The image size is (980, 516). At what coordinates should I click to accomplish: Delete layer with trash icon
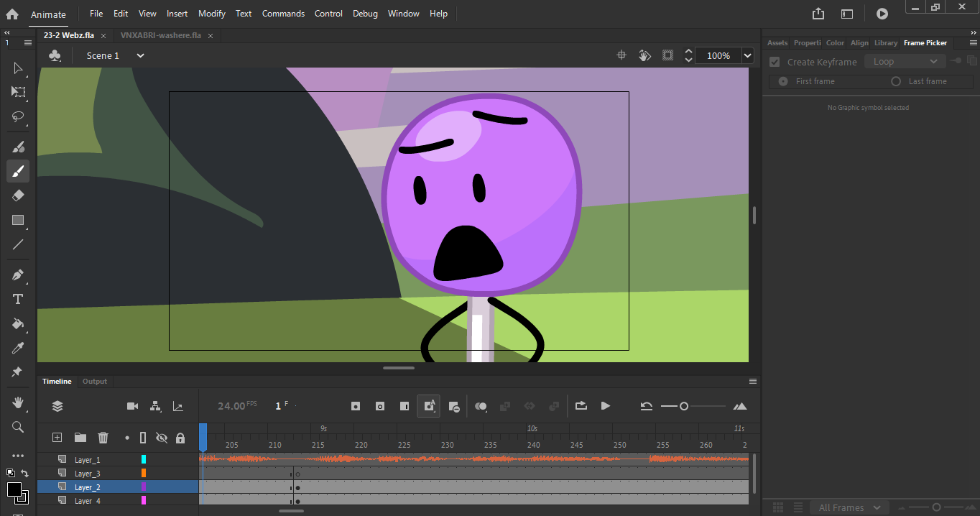point(103,438)
